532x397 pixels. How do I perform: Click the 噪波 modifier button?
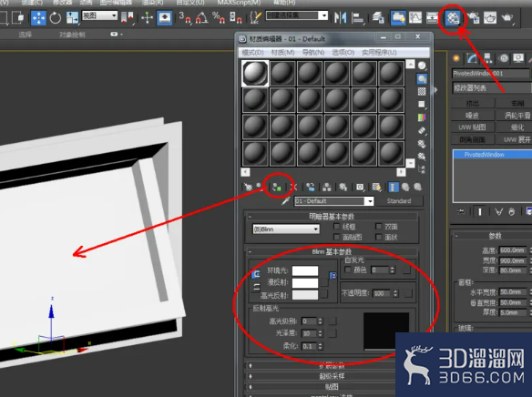coord(472,116)
